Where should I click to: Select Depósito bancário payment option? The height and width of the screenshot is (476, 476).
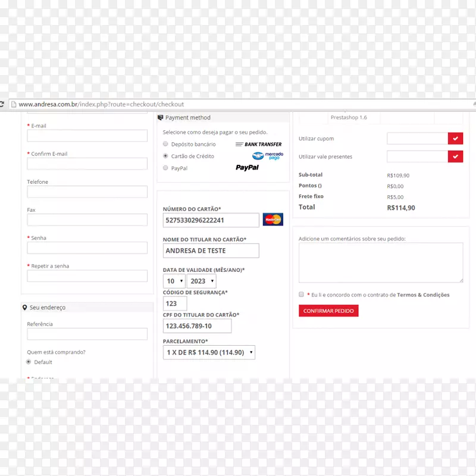(x=165, y=144)
